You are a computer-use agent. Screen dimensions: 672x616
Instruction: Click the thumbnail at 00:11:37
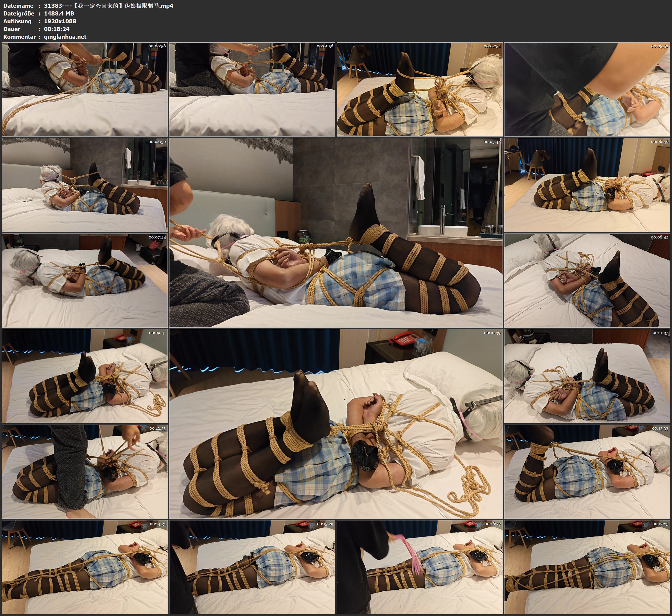click(x=587, y=376)
